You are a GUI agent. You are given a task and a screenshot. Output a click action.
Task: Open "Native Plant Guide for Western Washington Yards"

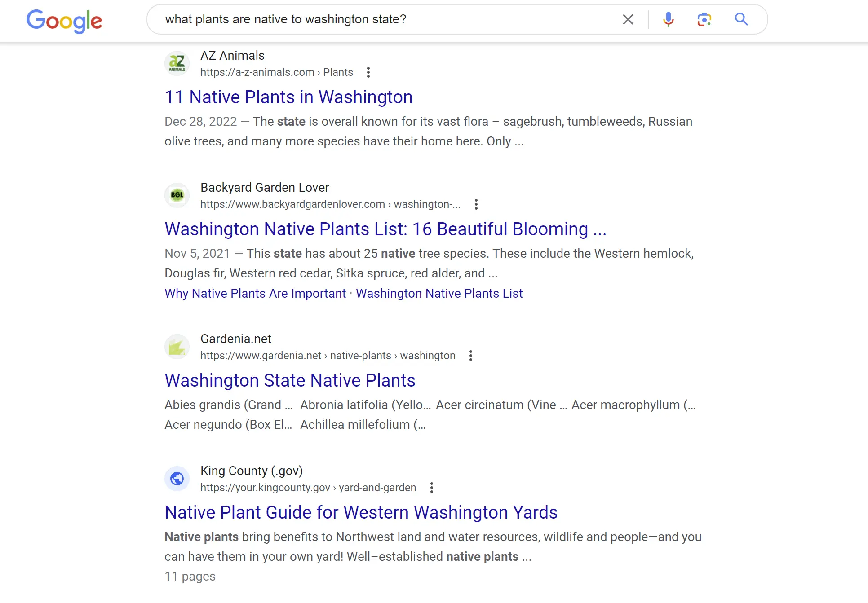point(361,512)
